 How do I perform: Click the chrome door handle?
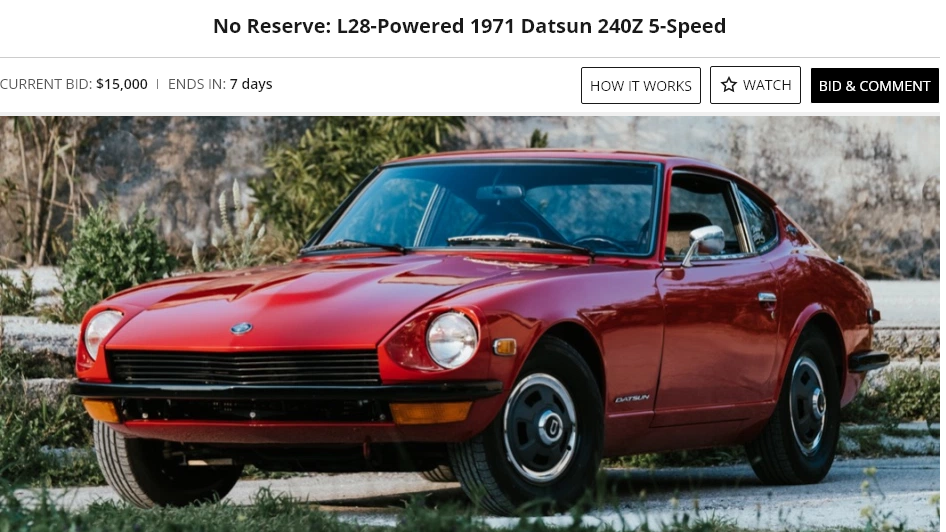[767, 297]
